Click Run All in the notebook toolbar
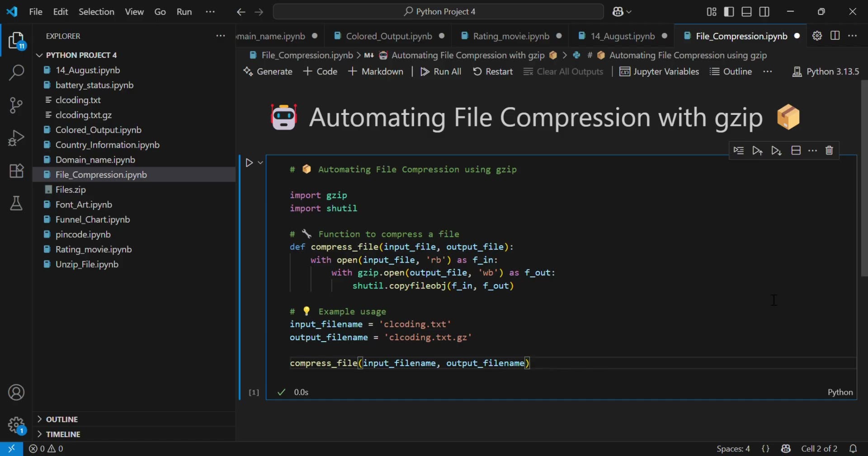Image resolution: width=868 pixels, height=456 pixels. click(x=441, y=71)
